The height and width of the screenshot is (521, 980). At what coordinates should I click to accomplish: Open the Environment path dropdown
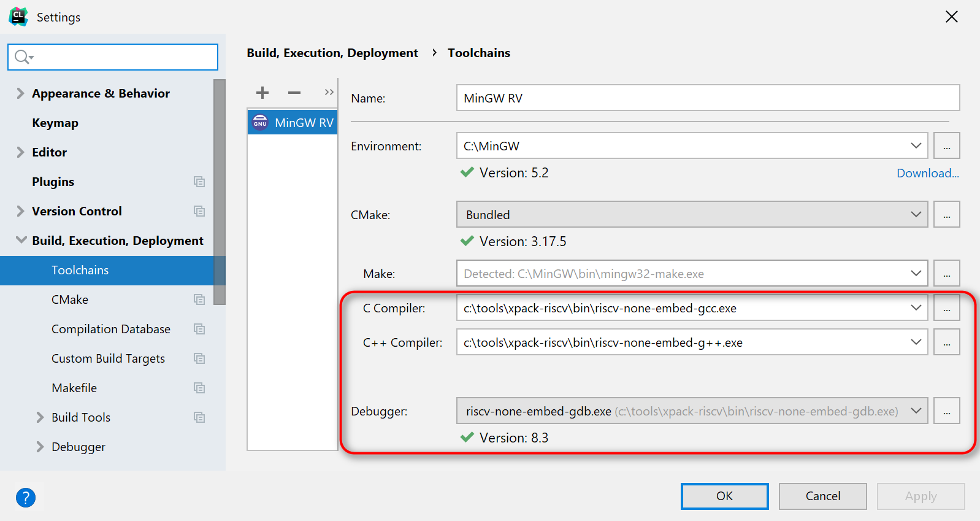coord(916,146)
